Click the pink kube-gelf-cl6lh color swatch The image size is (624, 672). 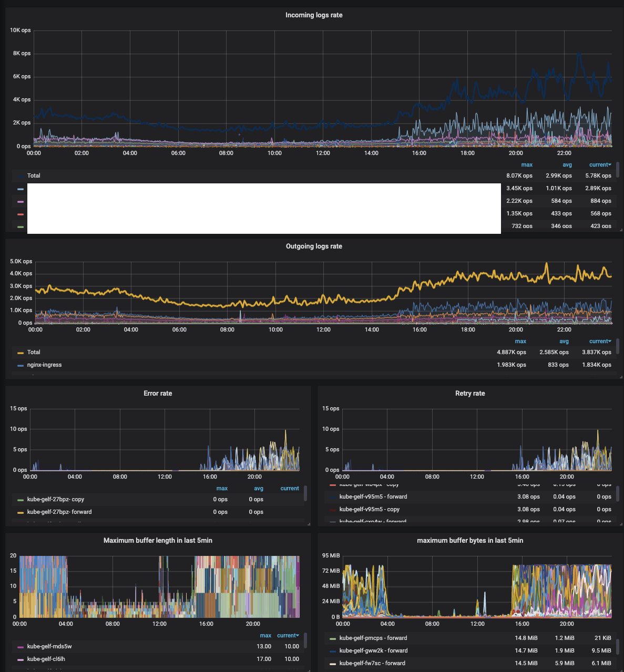pos(21,659)
